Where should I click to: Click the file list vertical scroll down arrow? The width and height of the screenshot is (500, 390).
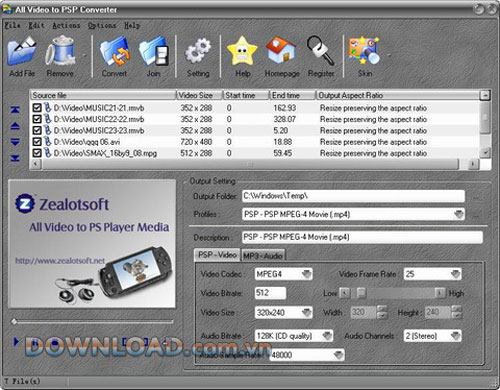(485, 152)
